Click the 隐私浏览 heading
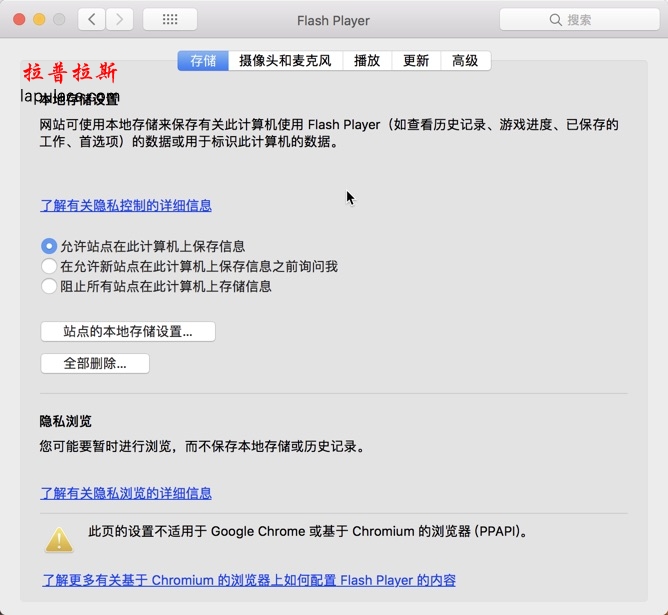This screenshot has height=615, width=668. (x=66, y=421)
